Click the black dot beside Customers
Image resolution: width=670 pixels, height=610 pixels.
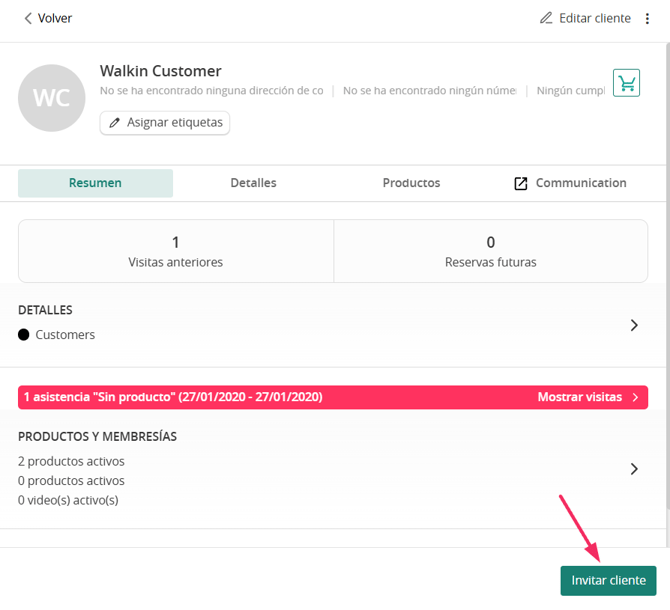(x=24, y=335)
